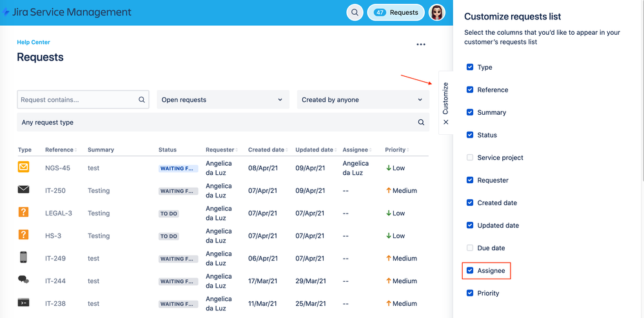Click the Medium priority arrow for IT-250
Viewport: 644px width, 318px height.
tap(387, 190)
